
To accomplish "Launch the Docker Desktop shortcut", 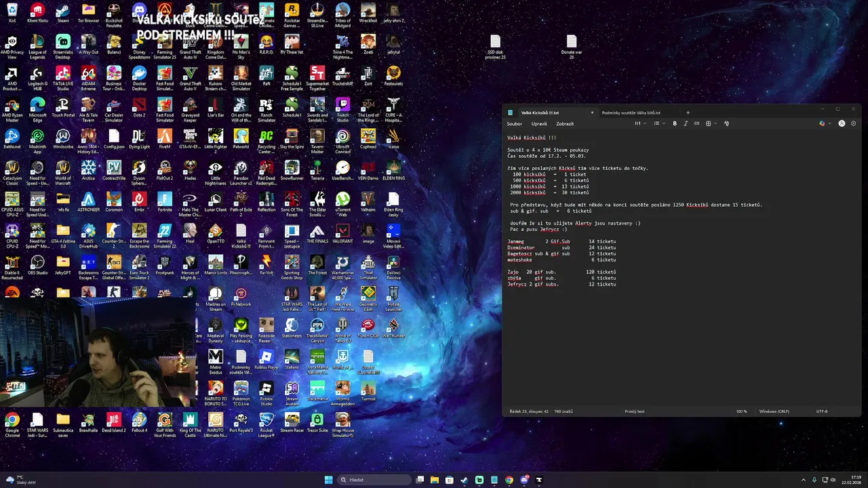I will pos(139,77).
